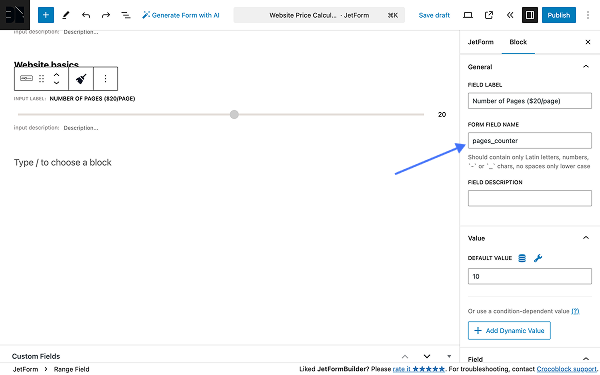Switch to the JetForm tab
600x375 pixels.
(481, 42)
